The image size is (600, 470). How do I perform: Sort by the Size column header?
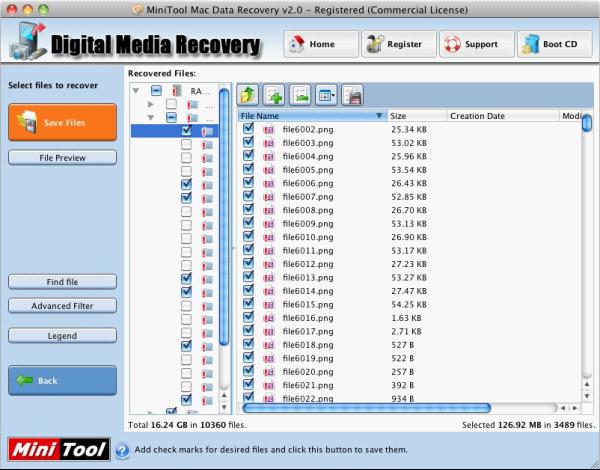[x=417, y=116]
